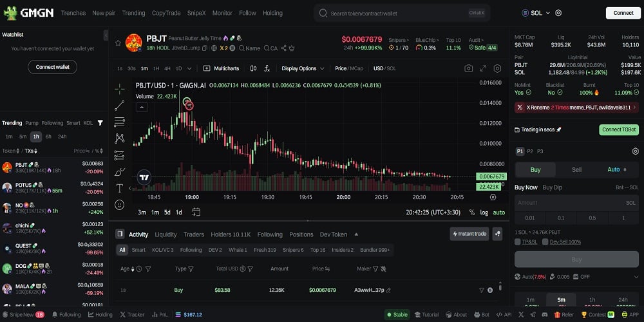Open the forecasting and measurement tool
Screen dimensions: 644x322
pos(120,155)
